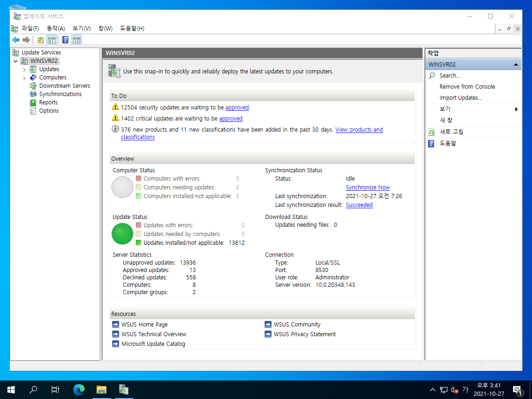Image resolution: width=532 pixels, height=399 pixels.
Task: Click Import Updates... action
Action: click(x=461, y=98)
